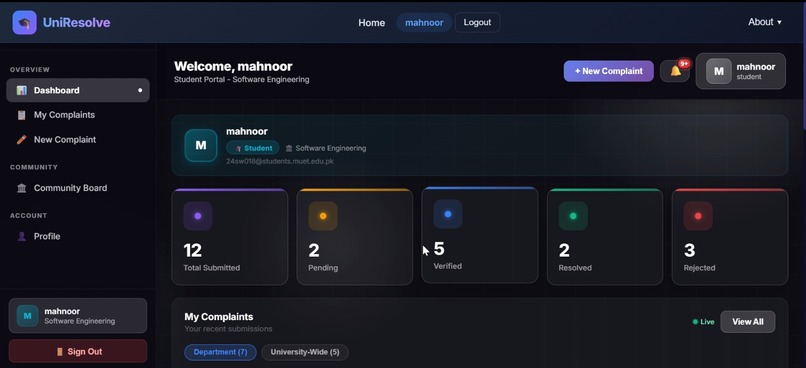Click the Profile person icon
806x368 pixels.
[x=22, y=236]
